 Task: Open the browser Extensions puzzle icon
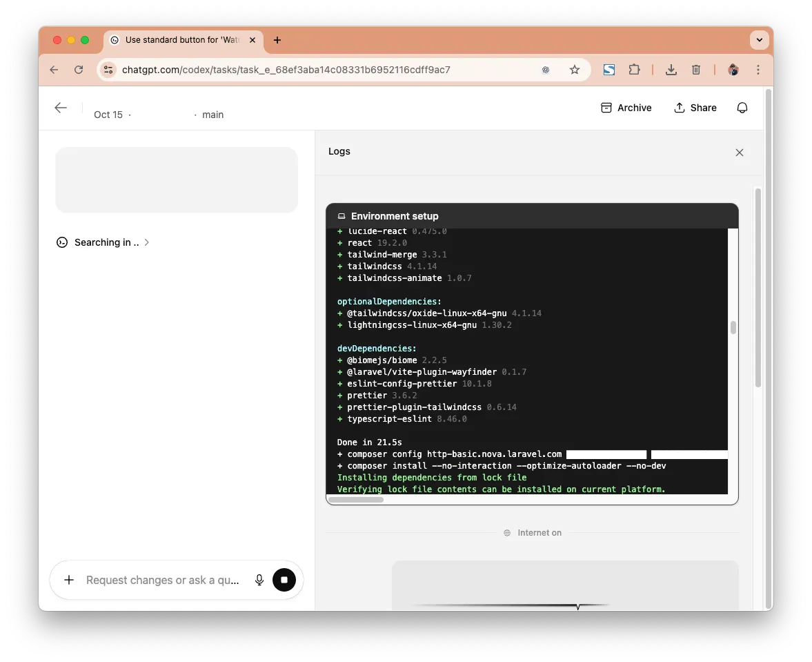point(634,70)
